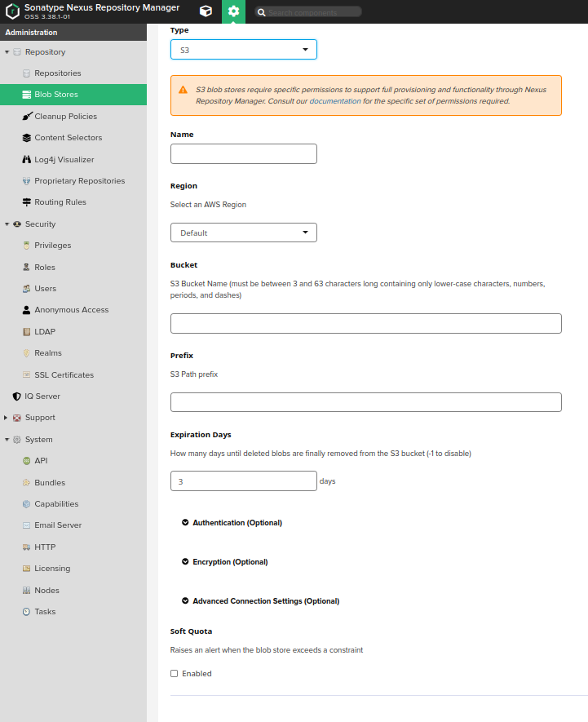The image size is (588, 722).
Task: Click the Content Selectors layers icon
Action: (x=27, y=138)
